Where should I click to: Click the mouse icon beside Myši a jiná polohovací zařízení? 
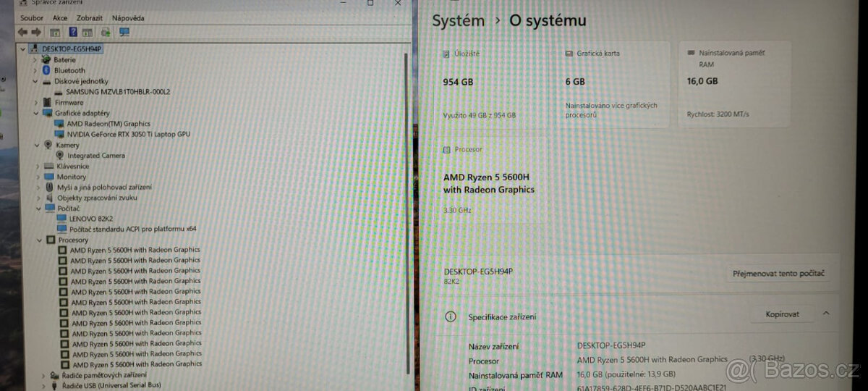[x=49, y=187]
